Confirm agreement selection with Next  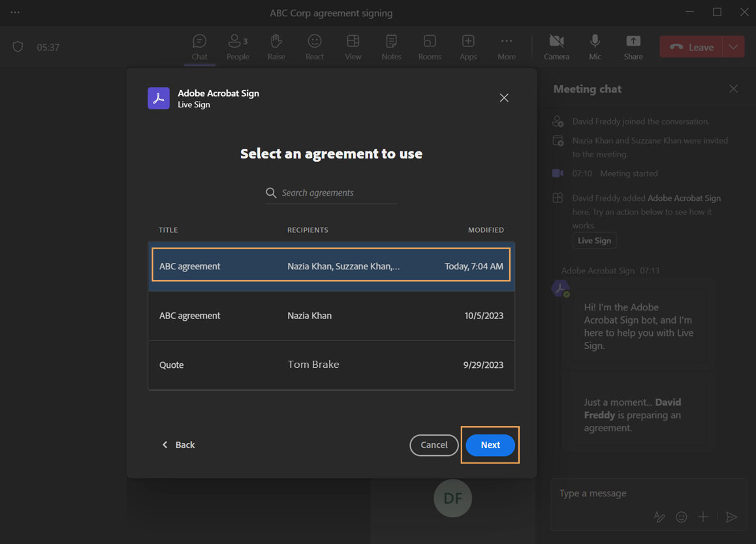490,445
